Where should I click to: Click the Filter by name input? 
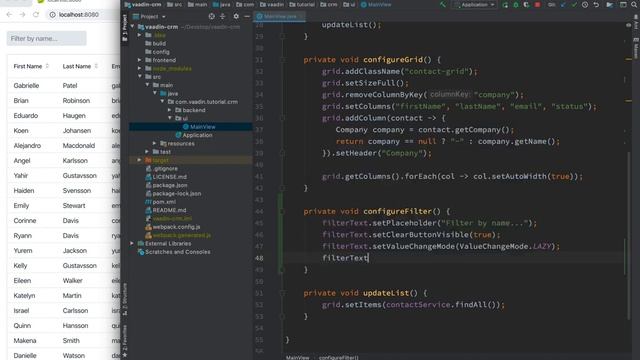pos(47,38)
